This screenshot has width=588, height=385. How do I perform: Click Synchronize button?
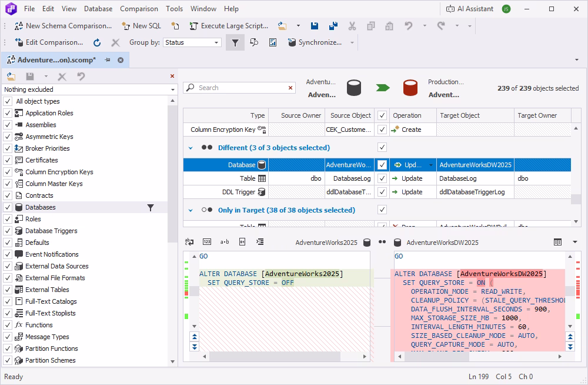click(x=315, y=42)
